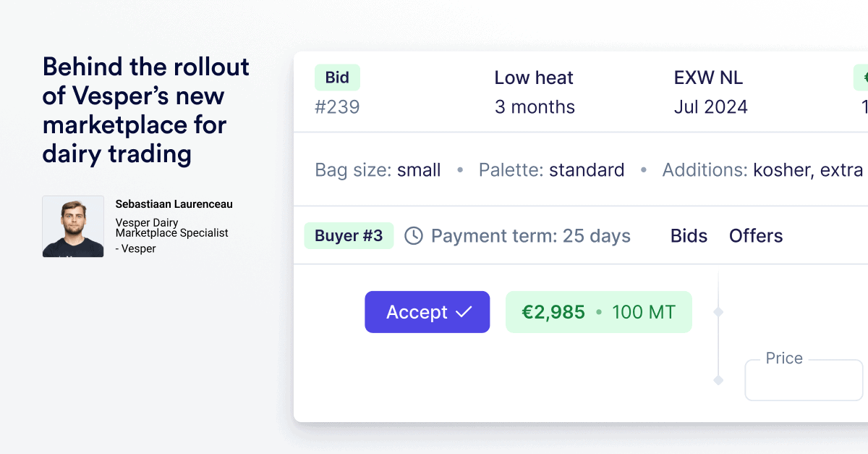Switch to the Offers tab
The image size is (868, 454).
click(x=756, y=236)
